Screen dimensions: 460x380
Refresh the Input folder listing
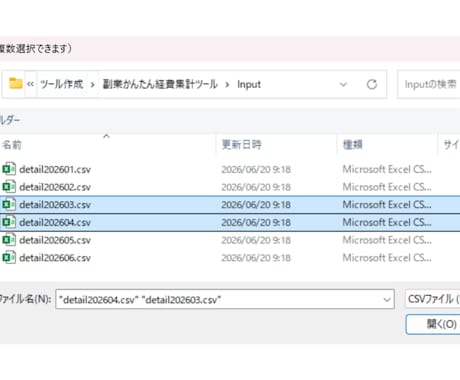[372, 84]
